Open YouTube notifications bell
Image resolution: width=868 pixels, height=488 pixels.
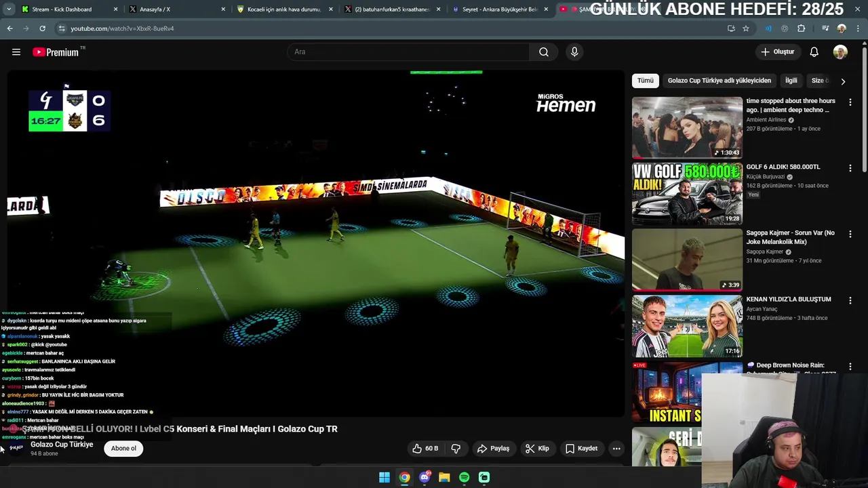[814, 52]
